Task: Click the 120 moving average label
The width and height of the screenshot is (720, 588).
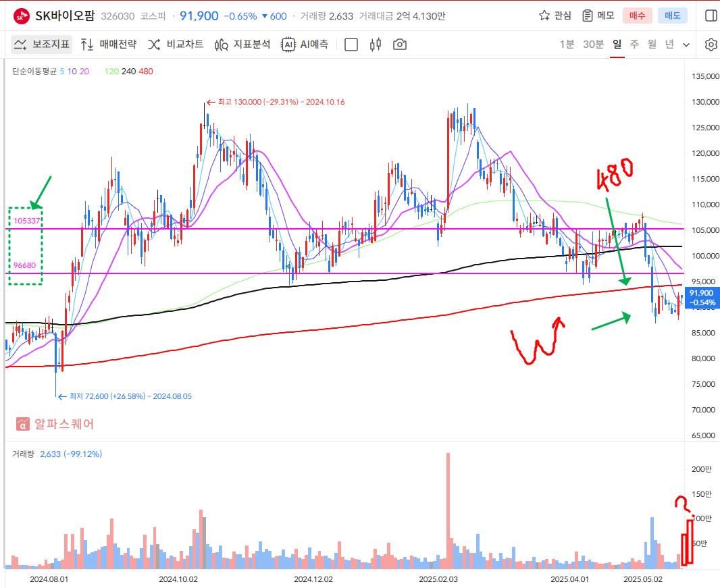Action: [111, 71]
